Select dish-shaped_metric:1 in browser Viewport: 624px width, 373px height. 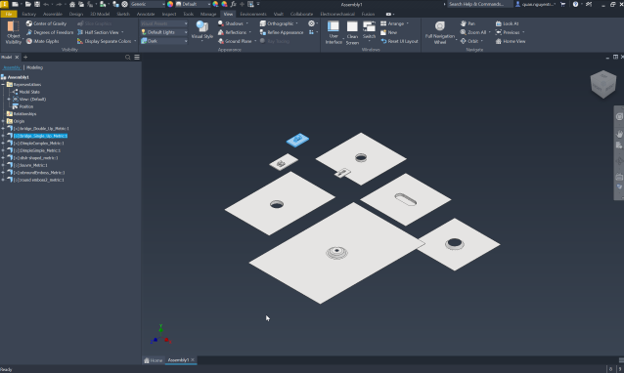[x=36, y=158]
